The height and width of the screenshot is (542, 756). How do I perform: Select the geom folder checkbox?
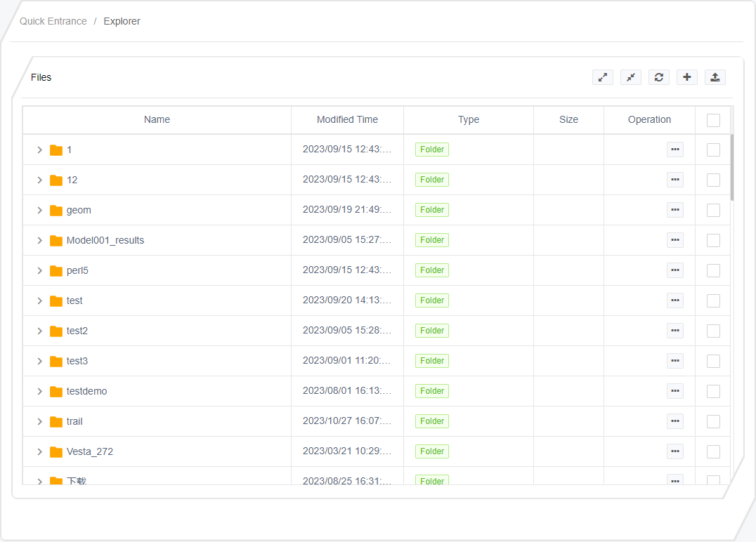pos(713,210)
